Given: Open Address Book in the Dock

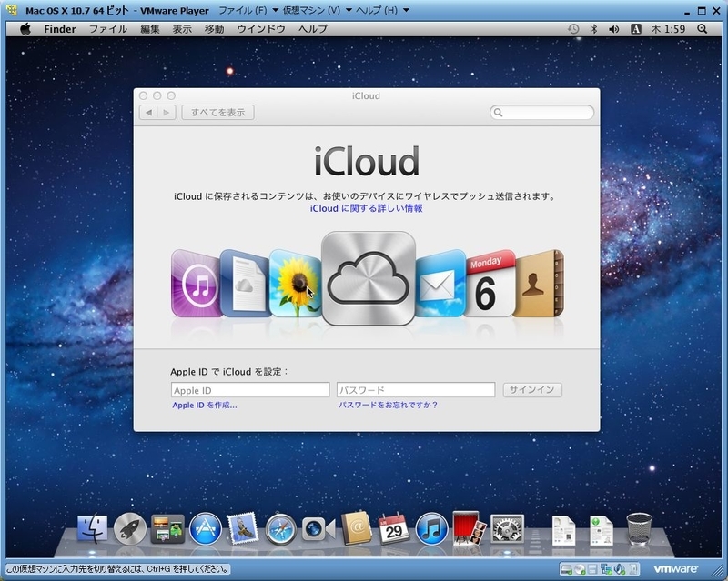Looking at the screenshot, I should 356,528.
